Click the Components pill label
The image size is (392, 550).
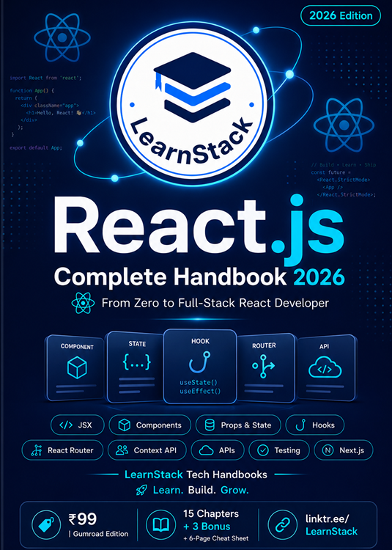click(x=159, y=425)
